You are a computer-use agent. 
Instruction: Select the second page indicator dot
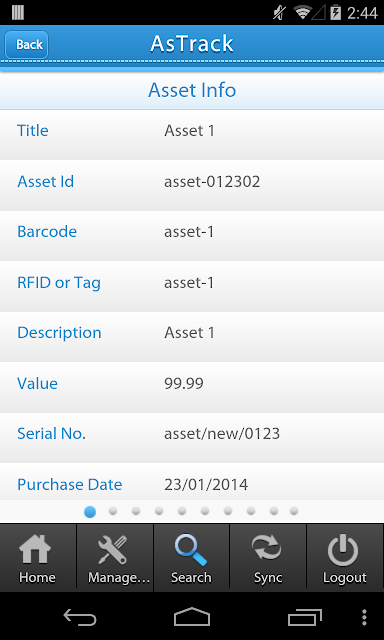pos(113,511)
